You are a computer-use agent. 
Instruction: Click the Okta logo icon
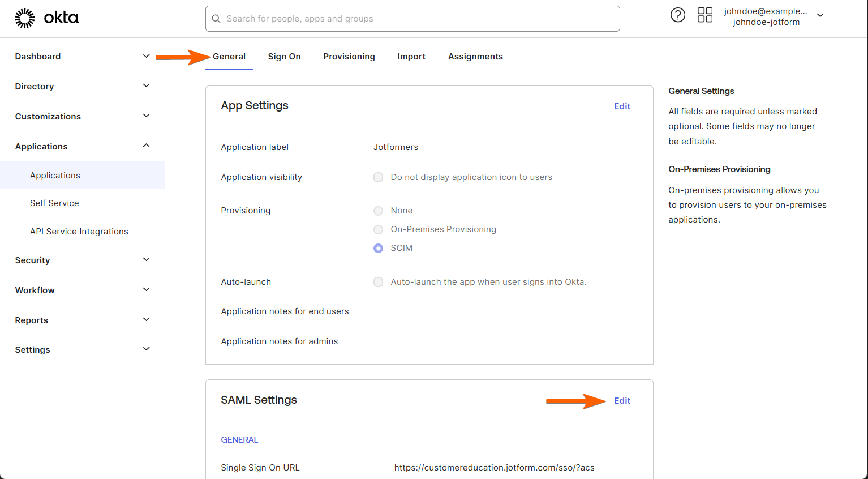[25, 18]
